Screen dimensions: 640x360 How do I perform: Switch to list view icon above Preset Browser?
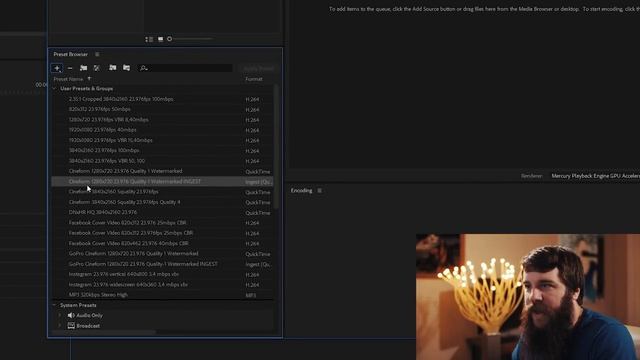tap(149, 39)
